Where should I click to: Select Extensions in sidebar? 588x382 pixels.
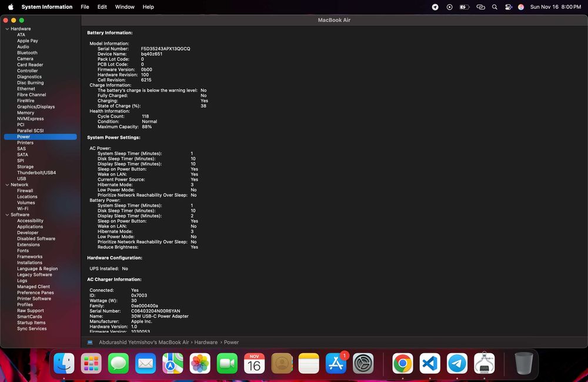[28, 245]
